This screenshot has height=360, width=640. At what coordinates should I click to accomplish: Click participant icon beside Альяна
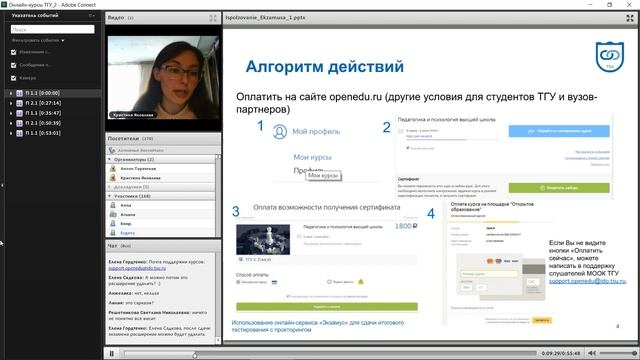[113, 215]
